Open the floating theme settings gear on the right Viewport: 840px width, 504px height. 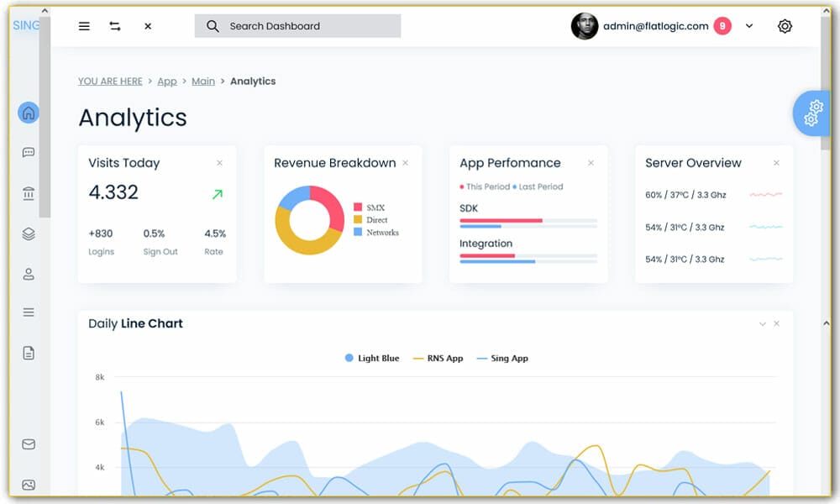click(x=811, y=112)
